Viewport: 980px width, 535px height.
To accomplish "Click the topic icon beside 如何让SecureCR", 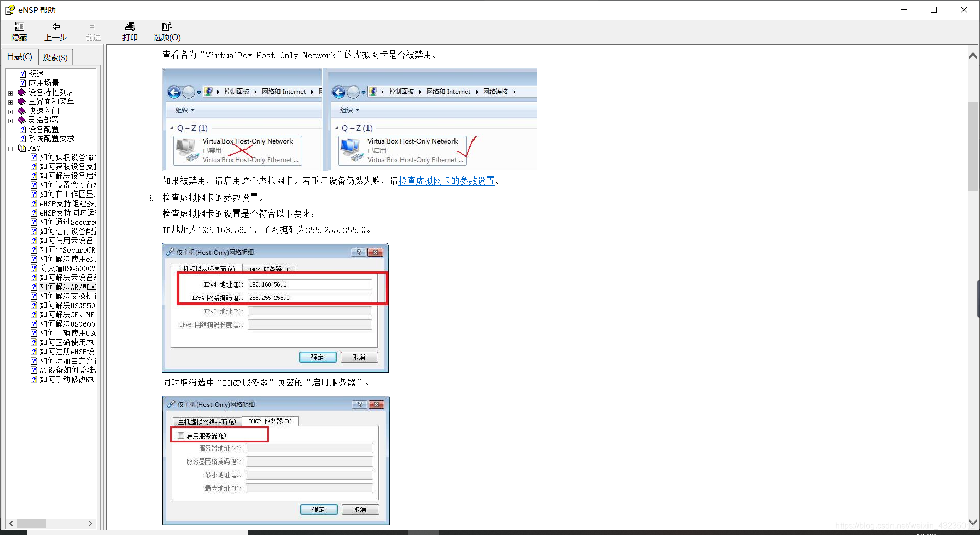I will [34, 249].
